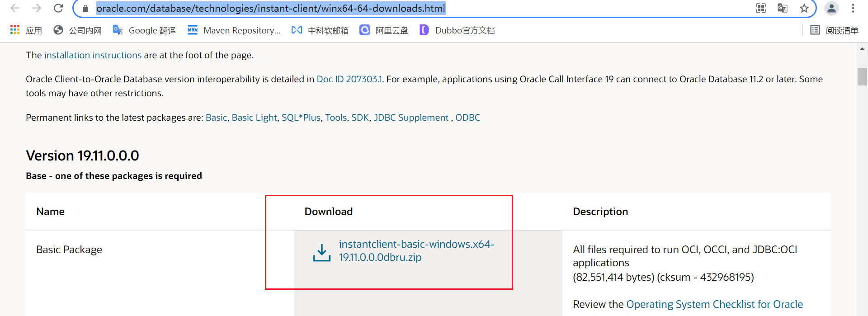Click the vertical scrollbar thumb
Viewport: 868px width, 316px height.
coord(862,76)
